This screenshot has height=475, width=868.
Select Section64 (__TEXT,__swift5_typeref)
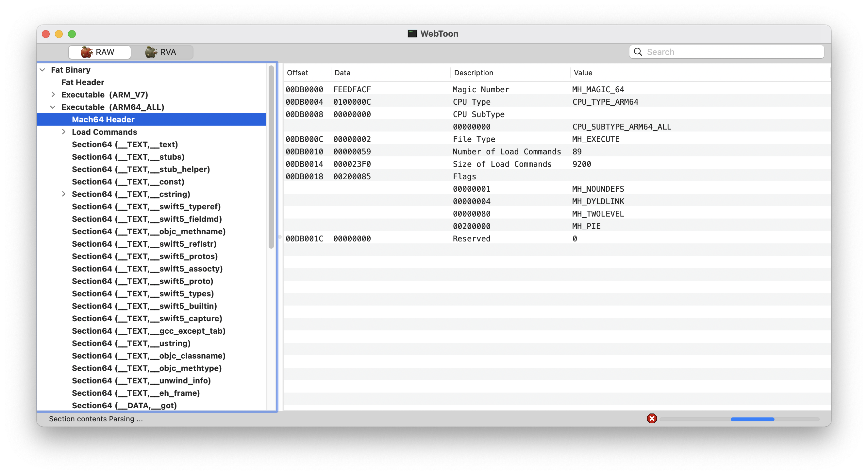pos(146,206)
